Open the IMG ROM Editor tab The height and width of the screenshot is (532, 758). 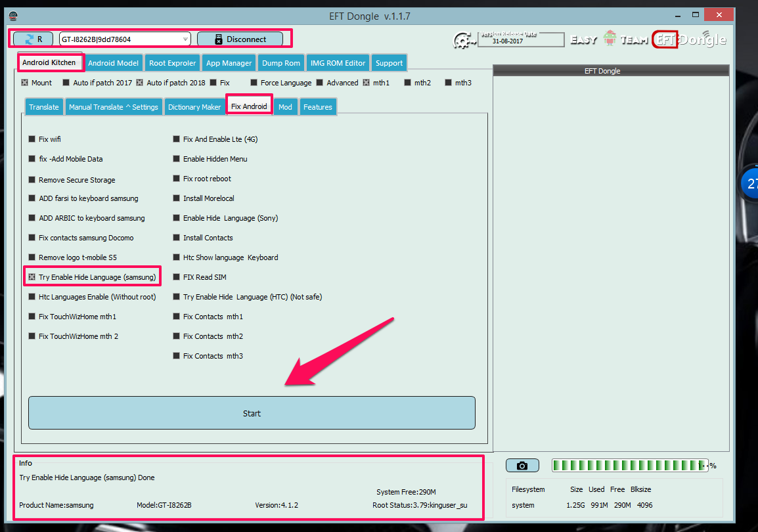tap(338, 63)
